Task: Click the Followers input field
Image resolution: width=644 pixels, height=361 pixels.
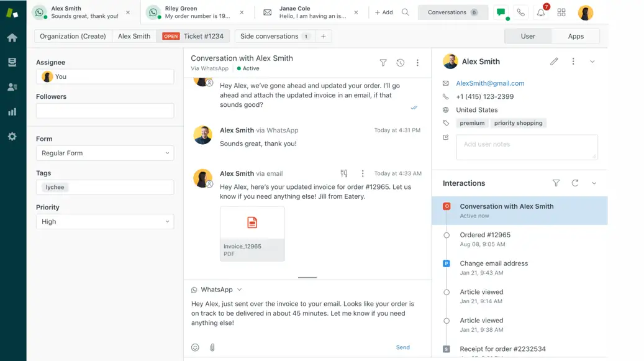Action: pos(105,111)
